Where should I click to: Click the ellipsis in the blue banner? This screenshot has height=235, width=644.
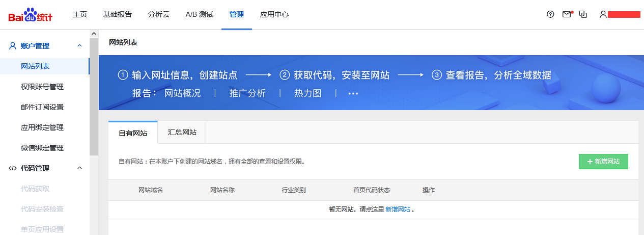[353, 93]
